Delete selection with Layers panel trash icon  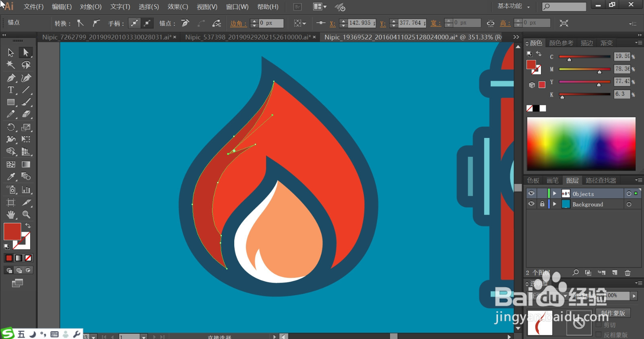click(x=627, y=273)
